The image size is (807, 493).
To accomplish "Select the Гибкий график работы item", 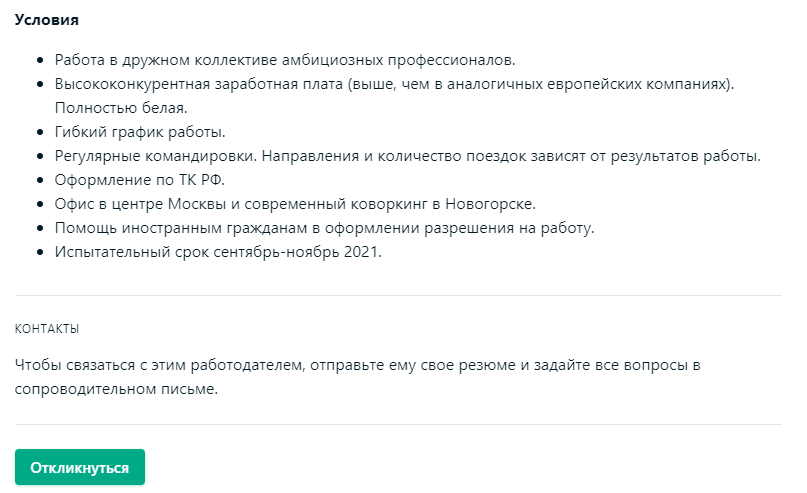I will point(140,131).
